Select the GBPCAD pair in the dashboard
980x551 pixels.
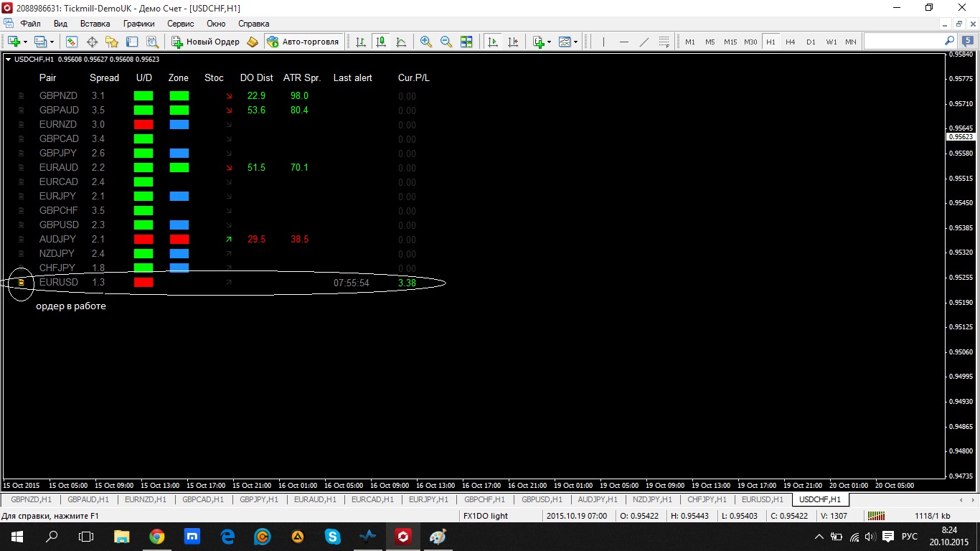point(59,138)
